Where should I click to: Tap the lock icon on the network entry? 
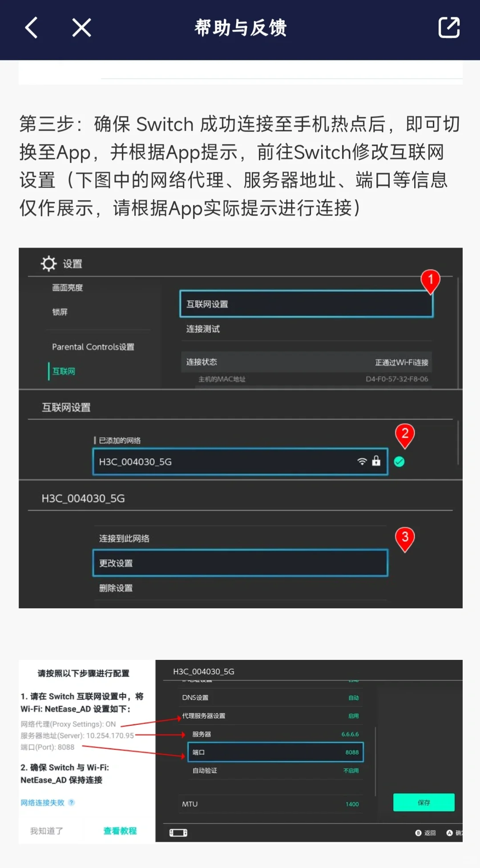[376, 461]
